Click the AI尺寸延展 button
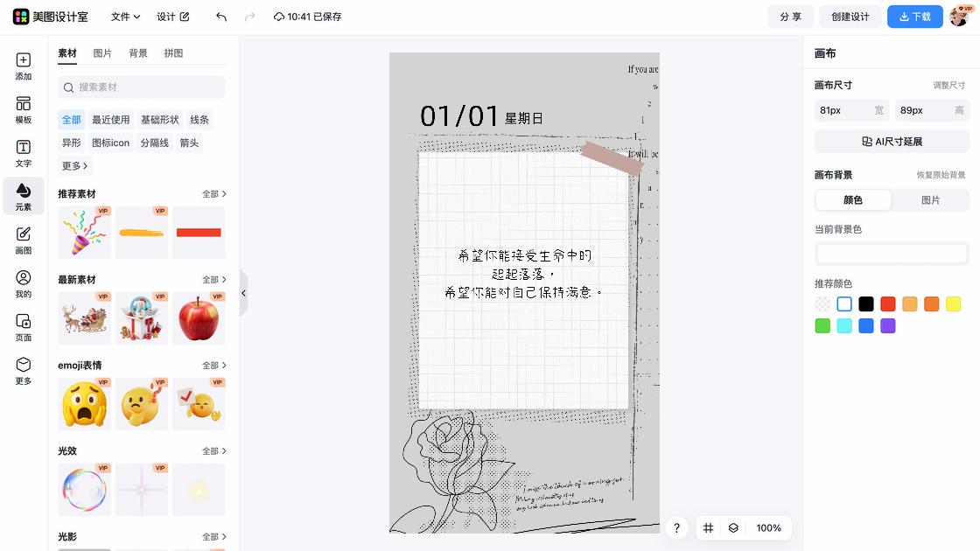Image resolution: width=980 pixels, height=551 pixels. pos(892,142)
